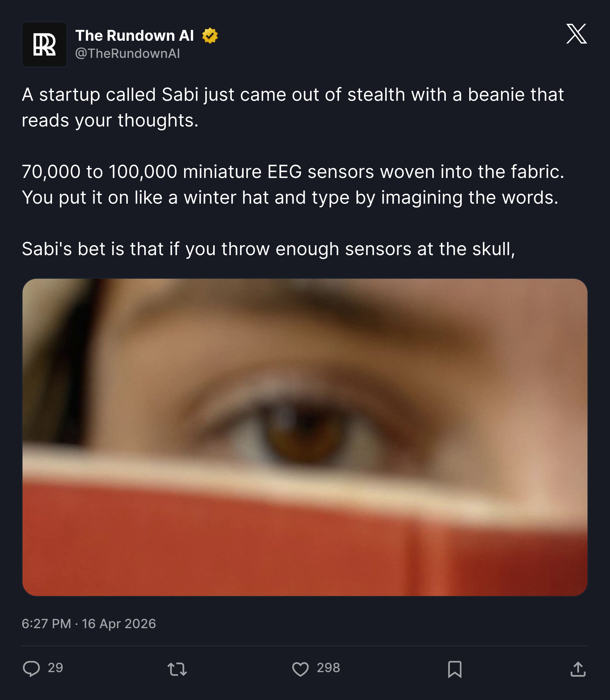Enlarge the blurred eye photo
Image resolution: width=610 pixels, height=700 pixels.
click(x=305, y=437)
